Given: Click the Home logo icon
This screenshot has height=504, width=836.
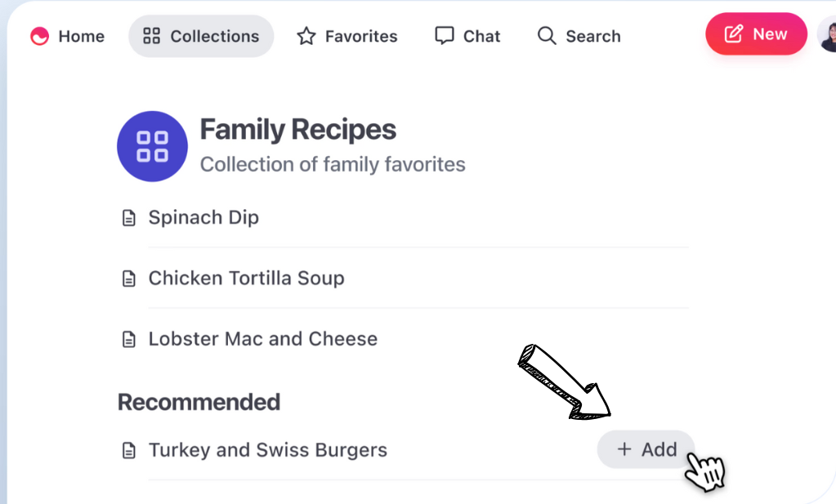Looking at the screenshot, I should click(x=39, y=37).
